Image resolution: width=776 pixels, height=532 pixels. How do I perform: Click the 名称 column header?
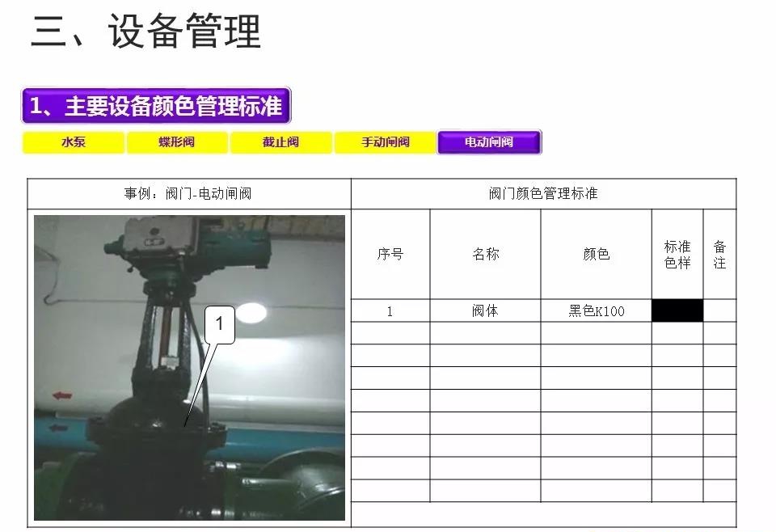(486, 255)
